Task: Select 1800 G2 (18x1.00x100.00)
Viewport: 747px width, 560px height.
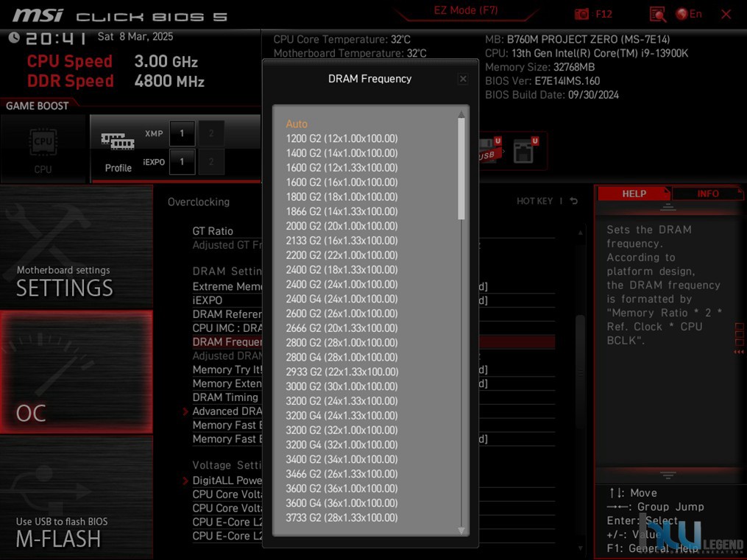Action: tap(341, 196)
